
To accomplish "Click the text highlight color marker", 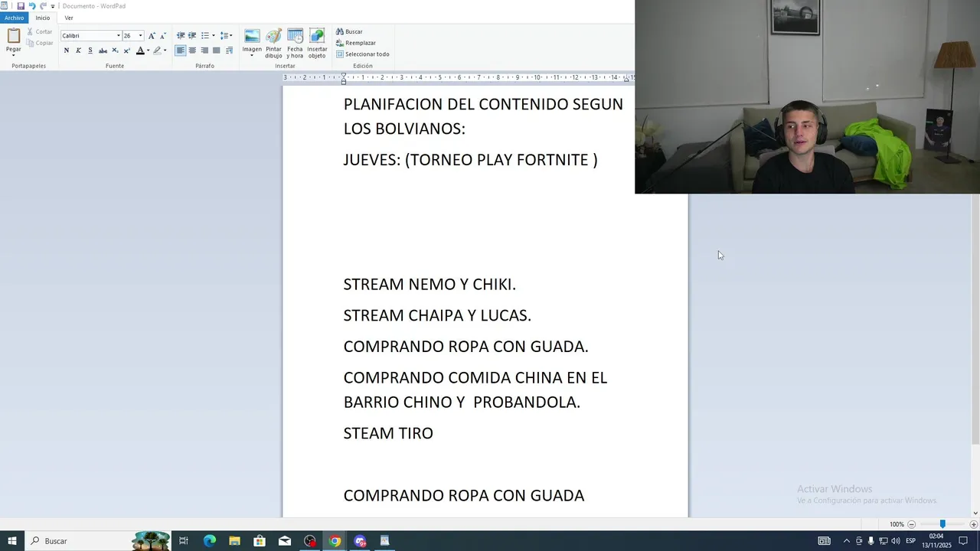I will pyautogui.click(x=157, y=51).
